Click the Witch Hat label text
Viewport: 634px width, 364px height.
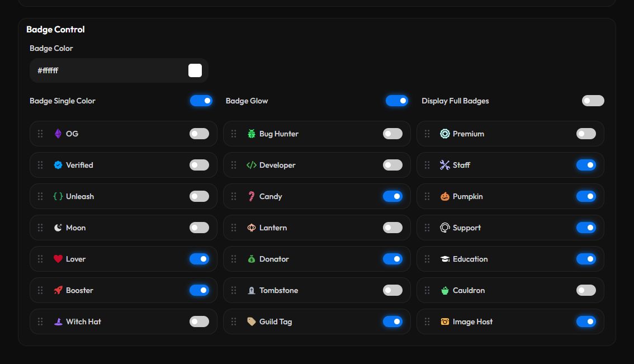click(83, 322)
